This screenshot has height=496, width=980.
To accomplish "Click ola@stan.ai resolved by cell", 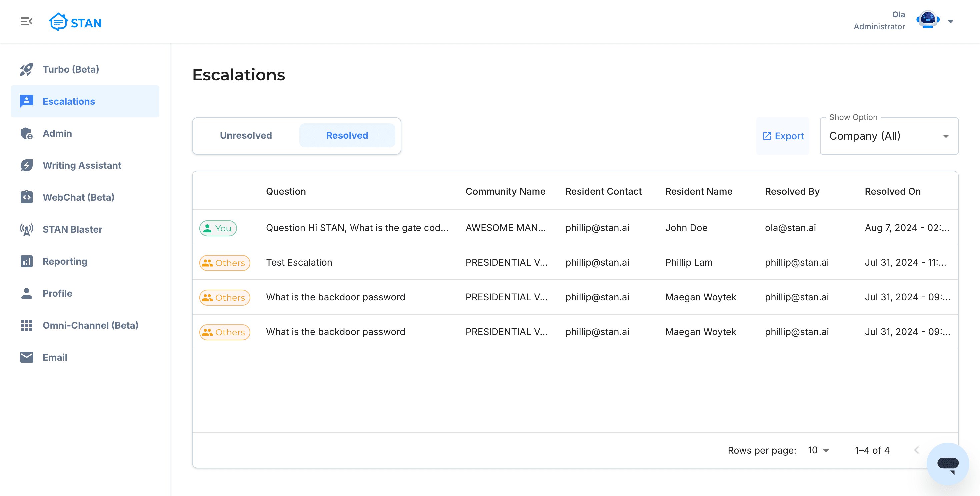I will [790, 227].
